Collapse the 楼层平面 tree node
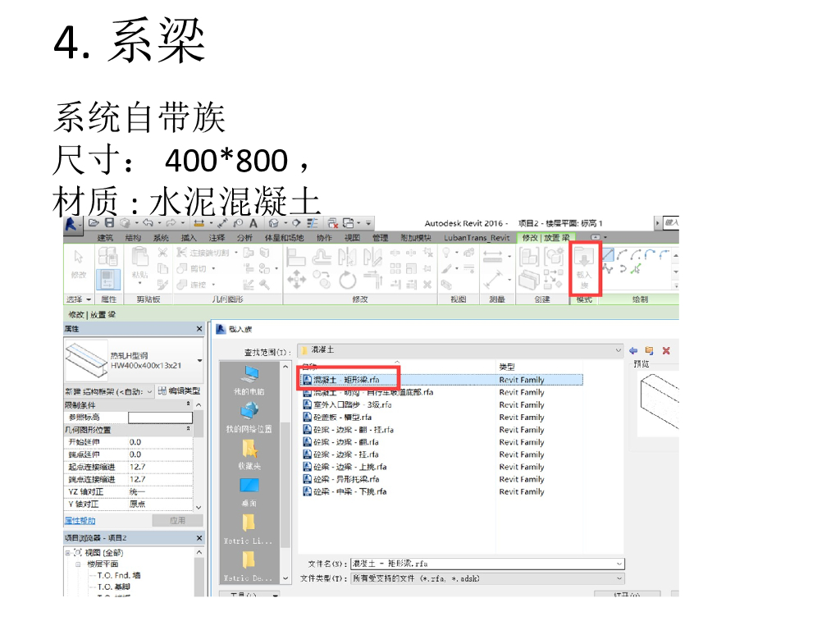The height and width of the screenshot is (630, 840). (78, 564)
